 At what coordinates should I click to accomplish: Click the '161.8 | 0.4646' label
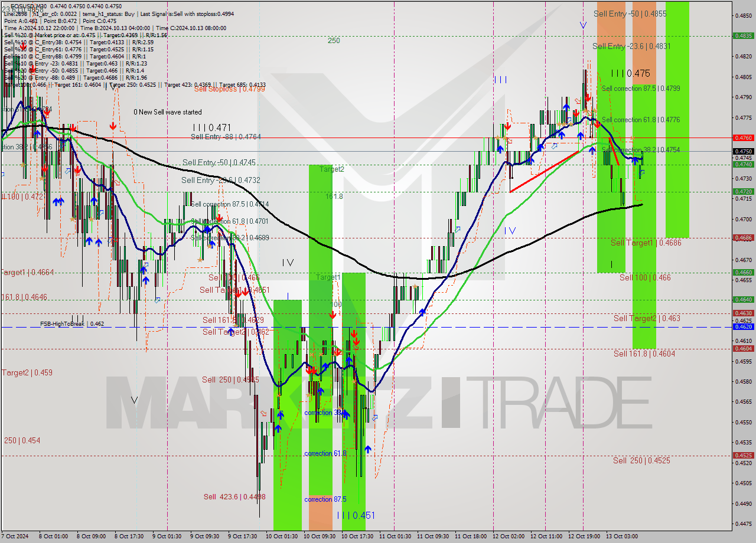tap(25, 297)
